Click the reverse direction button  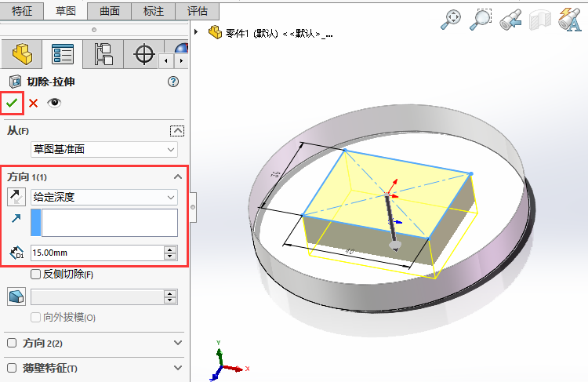point(16,197)
